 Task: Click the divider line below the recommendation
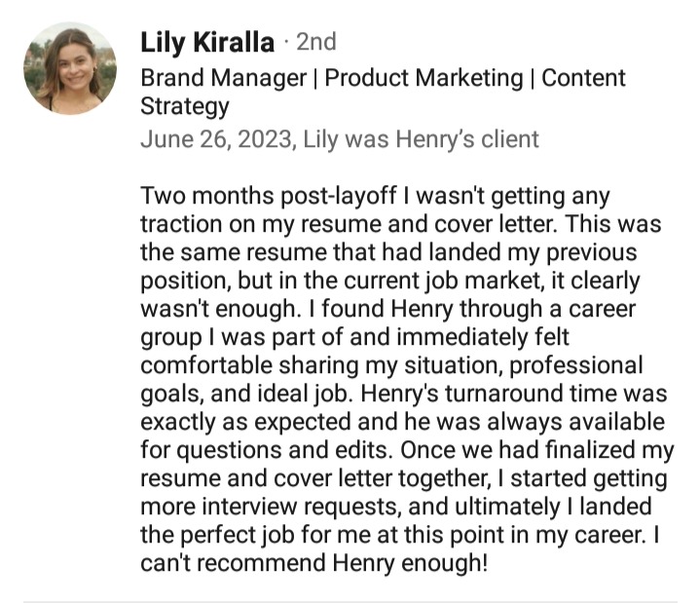tap(350, 600)
